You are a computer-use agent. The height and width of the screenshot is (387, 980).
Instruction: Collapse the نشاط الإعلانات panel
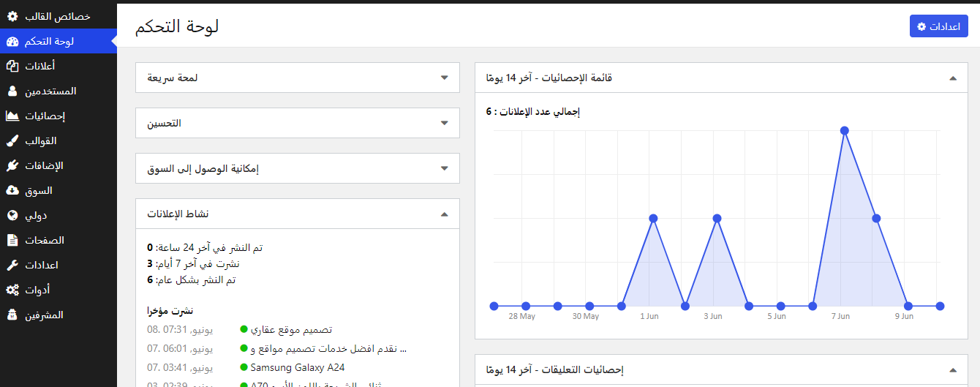444,214
